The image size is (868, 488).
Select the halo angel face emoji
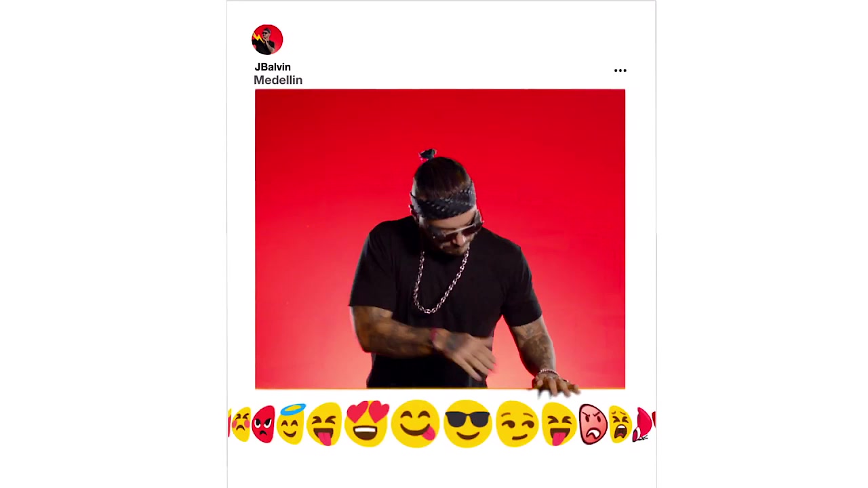pyautogui.click(x=291, y=424)
